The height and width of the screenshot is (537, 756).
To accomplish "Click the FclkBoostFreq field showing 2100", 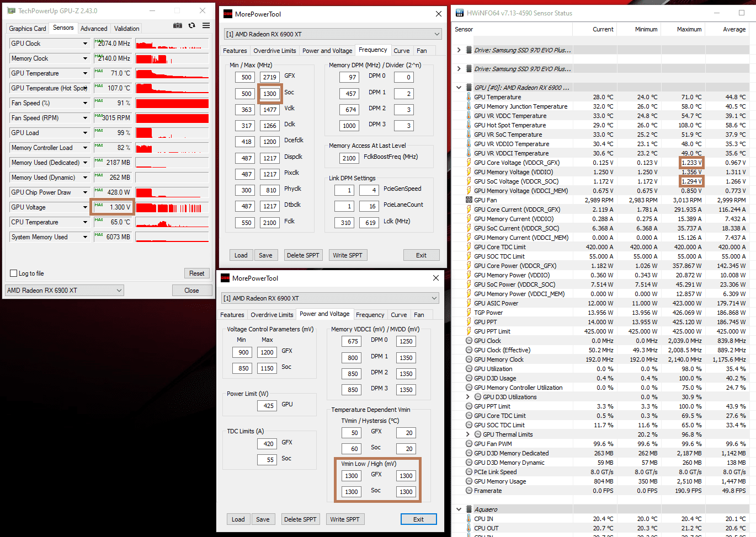I will click(349, 158).
